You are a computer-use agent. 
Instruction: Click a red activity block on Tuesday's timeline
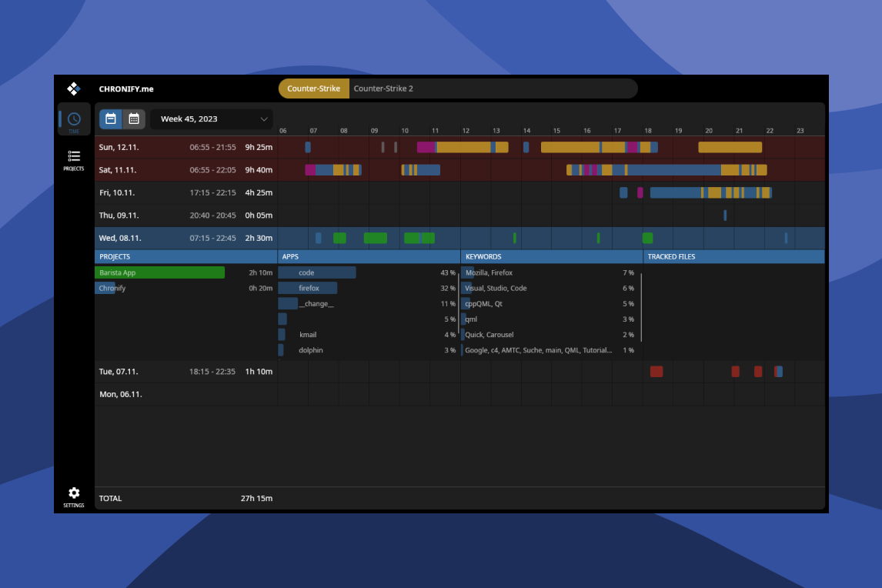click(656, 371)
